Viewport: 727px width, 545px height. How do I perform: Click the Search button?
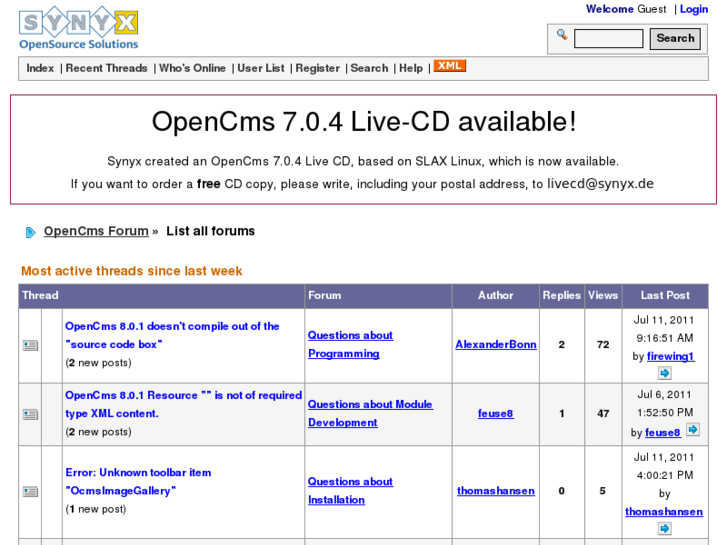click(x=675, y=38)
